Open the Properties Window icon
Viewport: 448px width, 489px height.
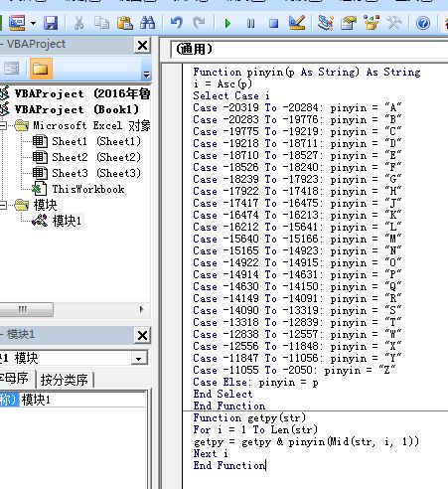point(349,23)
